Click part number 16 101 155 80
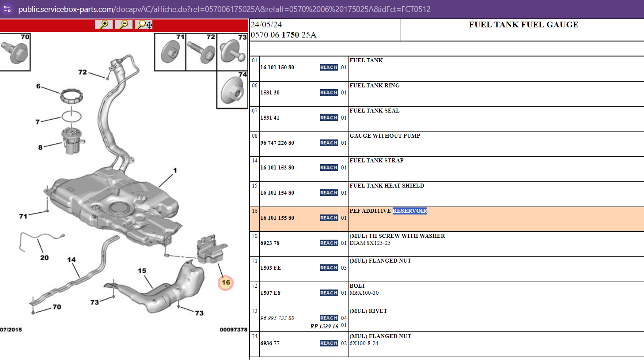The height and width of the screenshot is (361, 644). click(277, 218)
